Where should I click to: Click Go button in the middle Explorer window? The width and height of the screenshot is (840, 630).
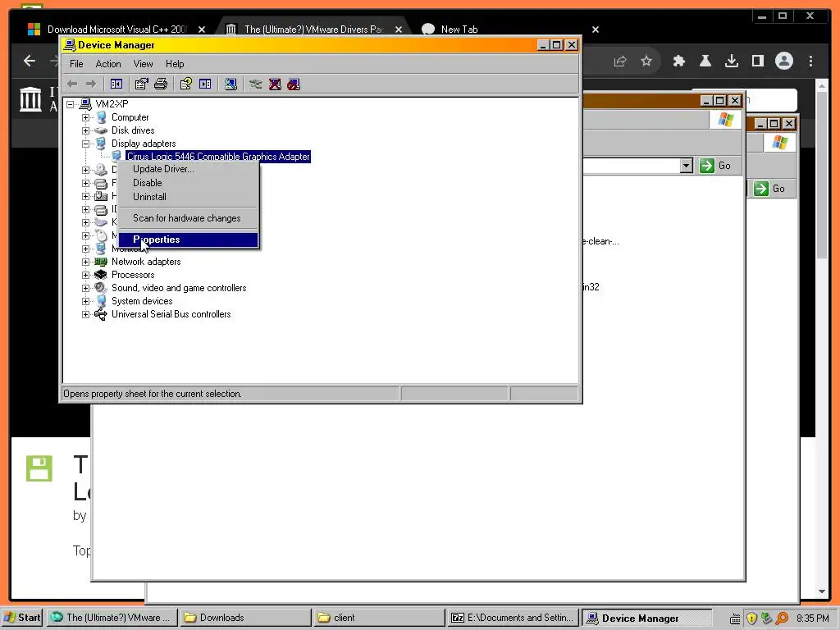(715, 166)
